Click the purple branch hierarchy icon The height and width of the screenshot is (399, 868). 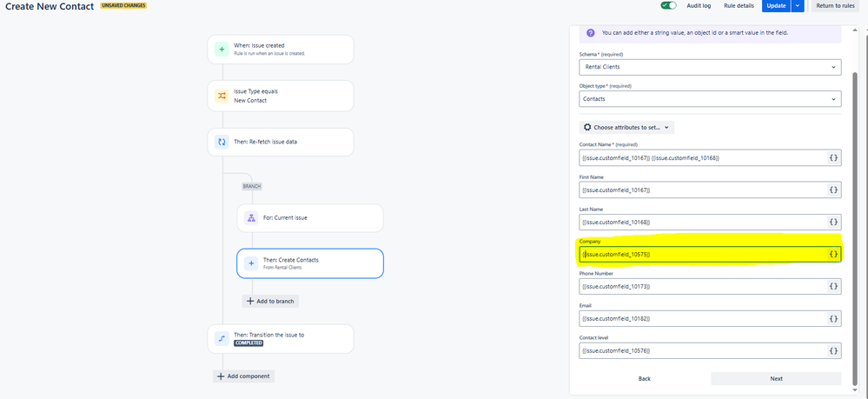(251, 218)
